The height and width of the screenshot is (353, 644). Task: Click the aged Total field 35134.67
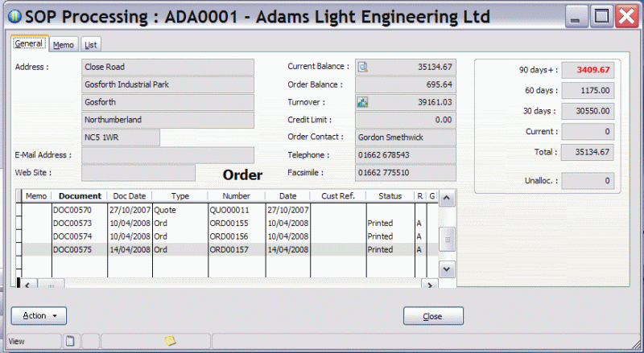[x=588, y=152]
